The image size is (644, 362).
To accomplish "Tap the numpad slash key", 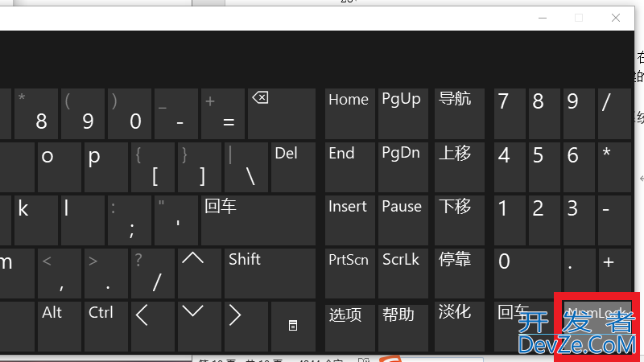I will pyautogui.click(x=614, y=113).
